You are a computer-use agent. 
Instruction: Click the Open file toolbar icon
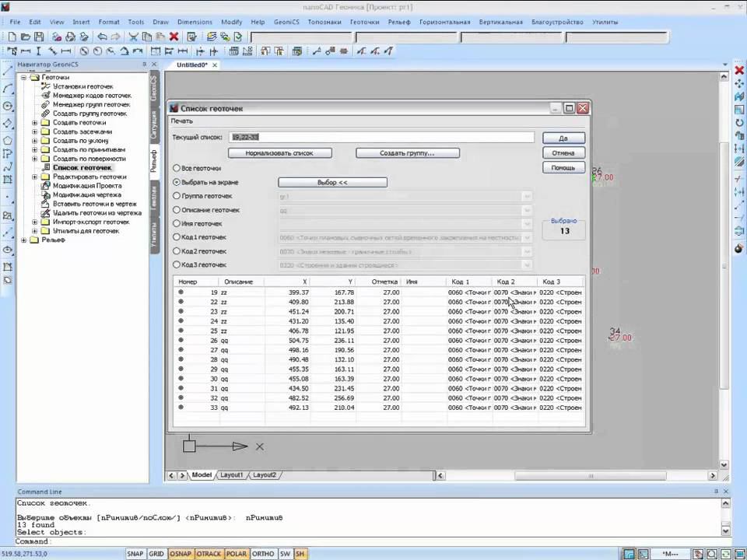[26, 37]
